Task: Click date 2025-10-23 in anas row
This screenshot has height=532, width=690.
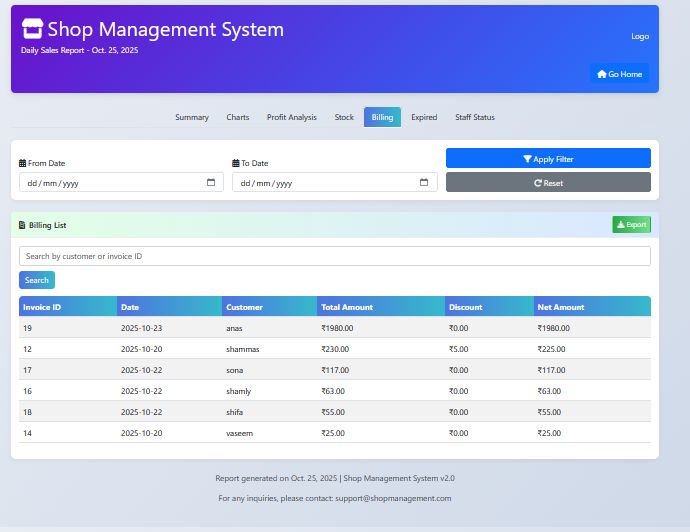Action: coord(141,328)
